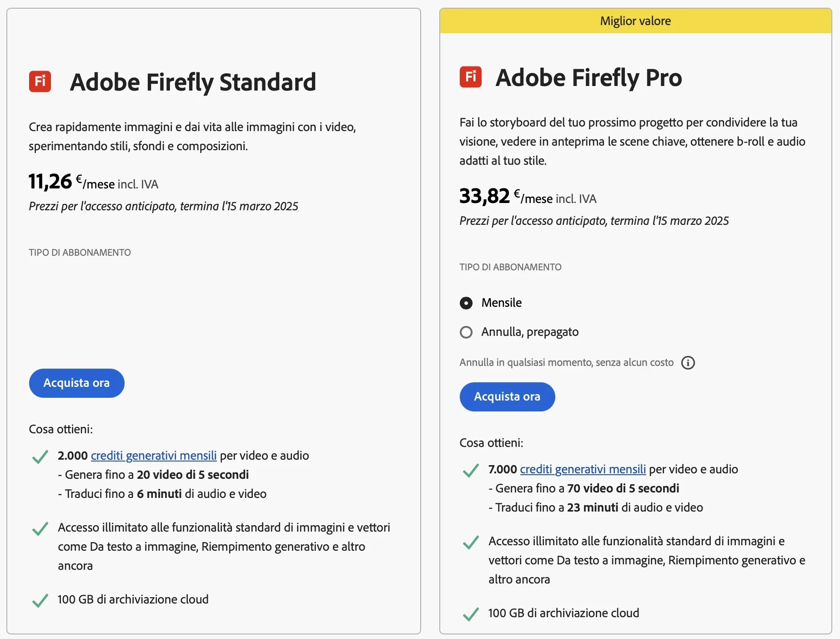Image resolution: width=840 pixels, height=639 pixels.
Task: Click the 11,26 €/mese price text
Action: (x=93, y=182)
